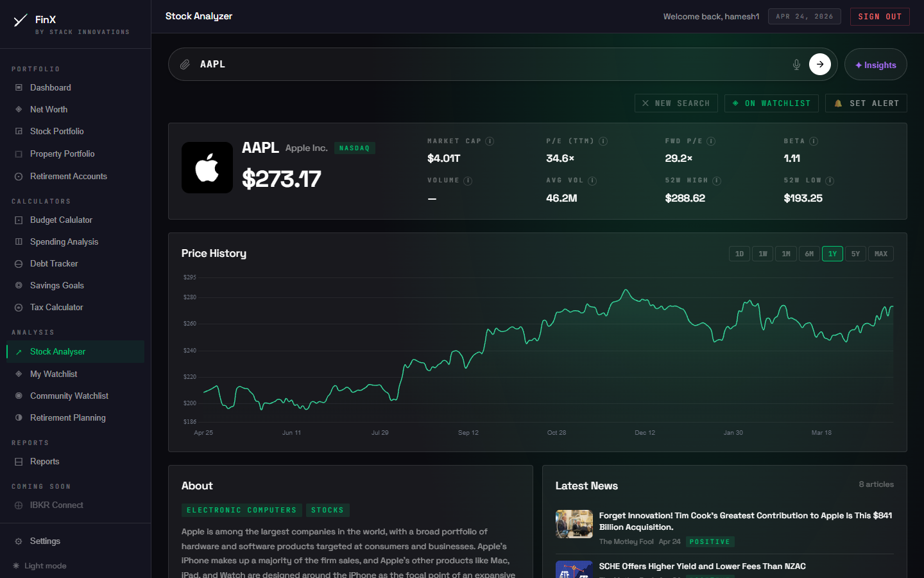The image size is (924, 578).
Task: Click the Dashboard sidebar icon
Action: [x=19, y=87]
